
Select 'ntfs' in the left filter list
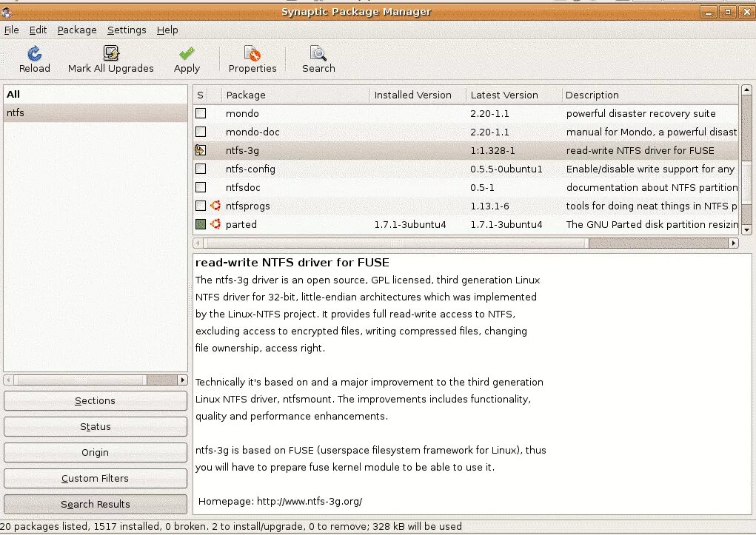95,112
